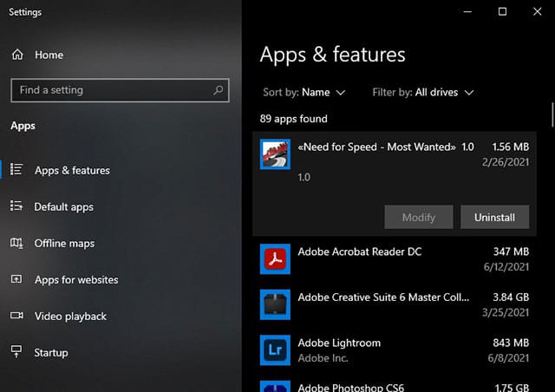
Task: Click the 3.84 GB size value
Action: (x=511, y=297)
